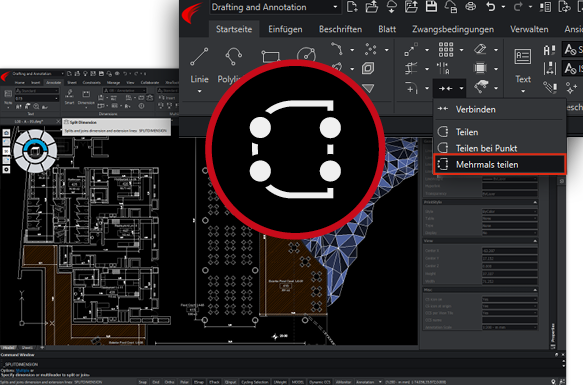Viewport: 583px width, 385px height.
Task: Click the Open folder icon beside New
Action: tap(371, 7)
